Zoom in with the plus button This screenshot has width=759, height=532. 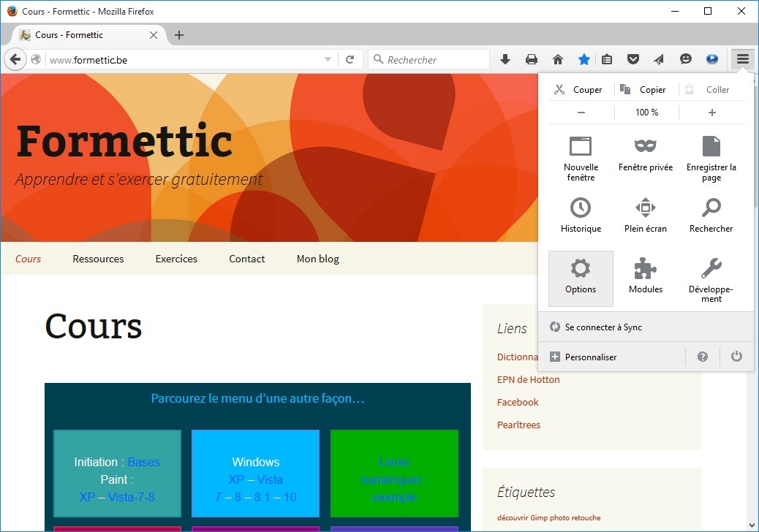point(711,113)
